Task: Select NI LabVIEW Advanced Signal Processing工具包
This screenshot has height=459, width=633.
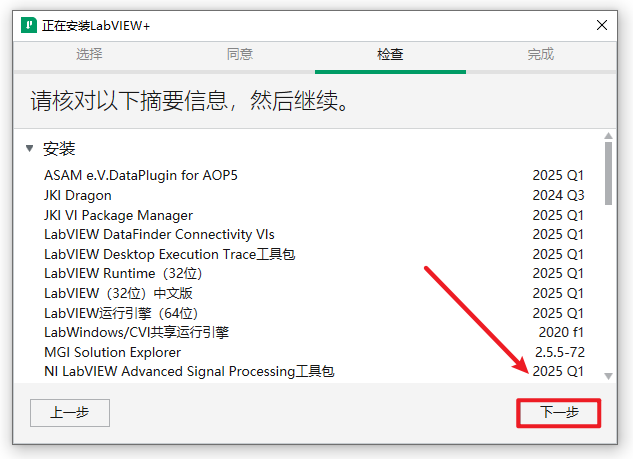Action: click(189, 371)
